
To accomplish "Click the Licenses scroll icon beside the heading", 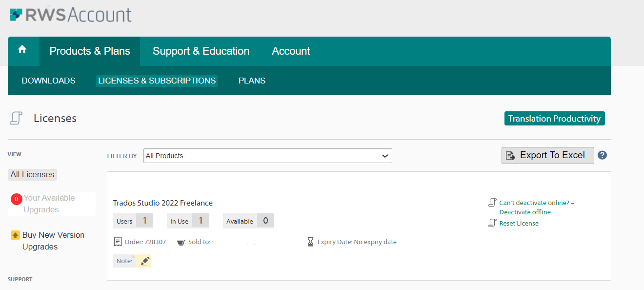I will pos(17,118).
